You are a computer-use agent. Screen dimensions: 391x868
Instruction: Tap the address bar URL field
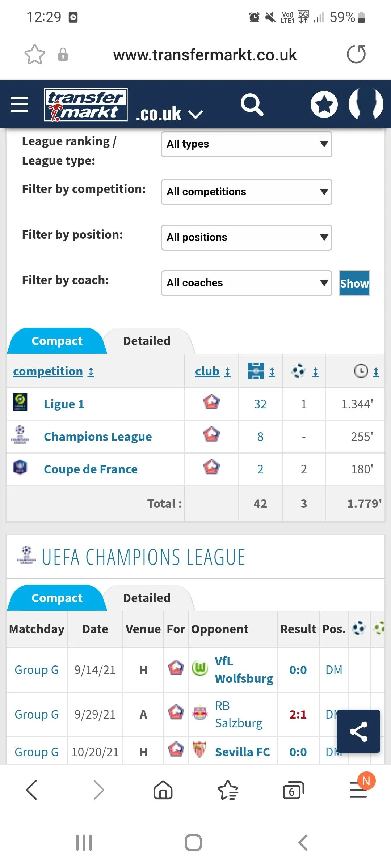tap(205, 55)
